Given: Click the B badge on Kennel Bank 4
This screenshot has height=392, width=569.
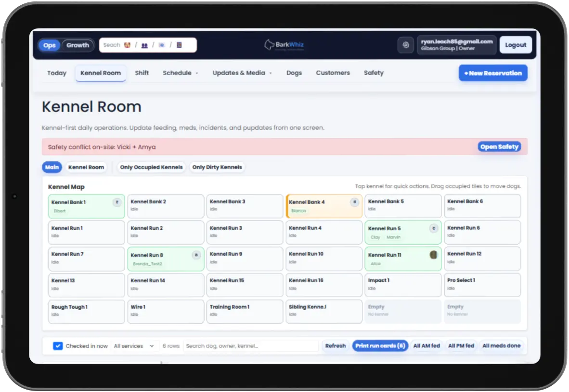Looking at the screenshot, I should [x=355, y=202].
